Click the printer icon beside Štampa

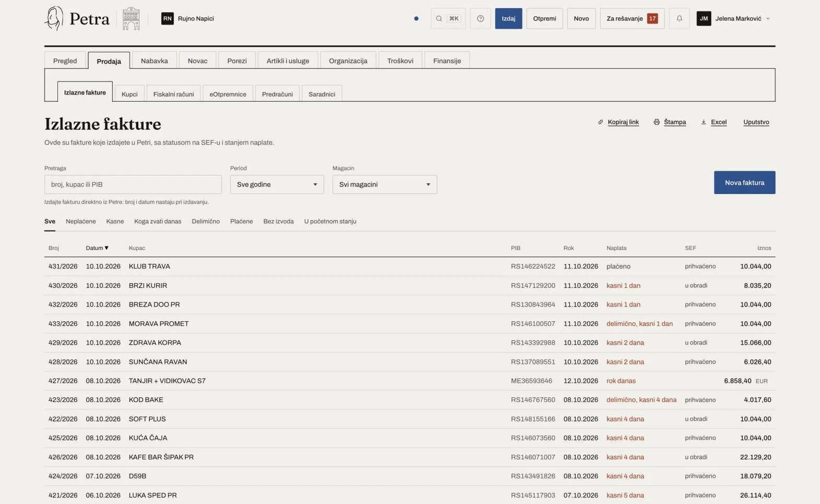tap(657, 122)
